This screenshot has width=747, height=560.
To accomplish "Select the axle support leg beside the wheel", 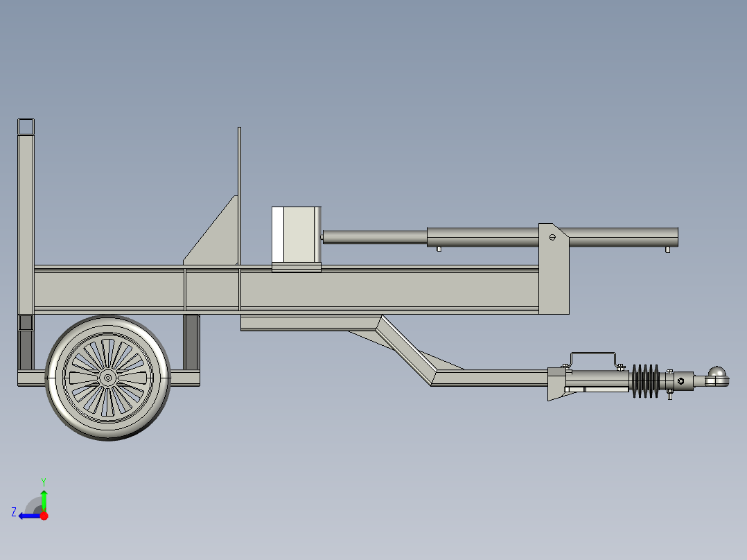I will pyautogui.click(x=191, y=342).
